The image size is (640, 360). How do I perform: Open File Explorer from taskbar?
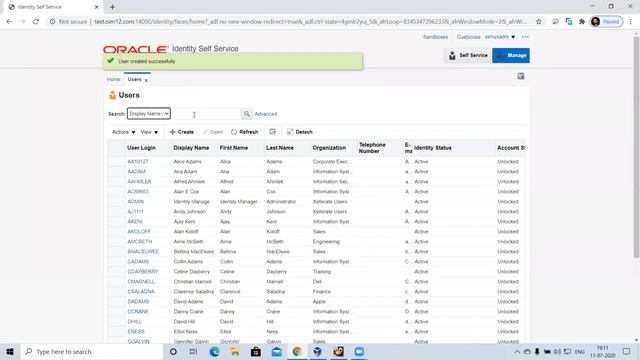tap(235, 351)
